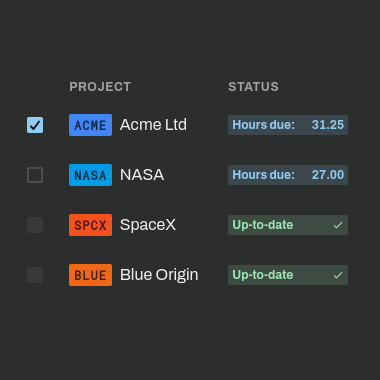Check the NASA row checkbox
Viewport: 380px width, 380px height.
tap(35, 175)
